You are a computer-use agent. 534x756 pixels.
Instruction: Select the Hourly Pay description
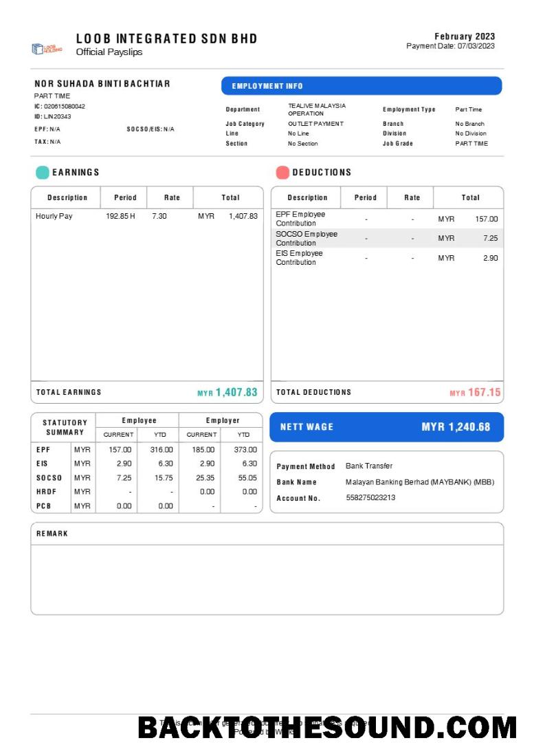pyautogui.click(x=54, y=216)
